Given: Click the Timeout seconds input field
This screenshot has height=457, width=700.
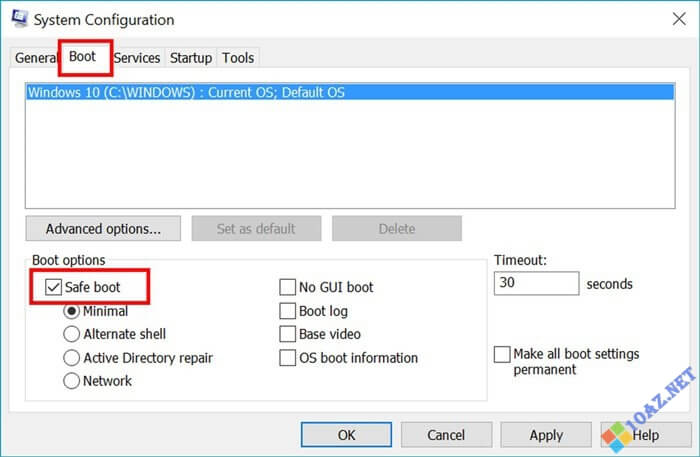Looking at the screenshot, I should [536, 283].
